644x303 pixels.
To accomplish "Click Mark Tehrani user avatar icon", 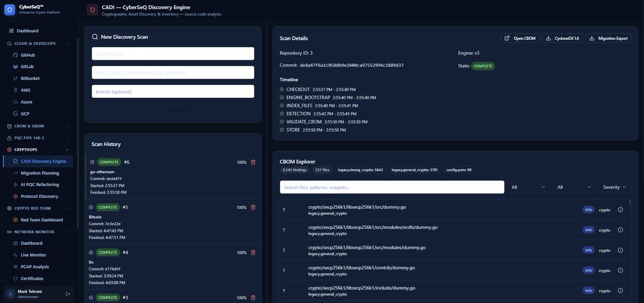I will 10,294.
